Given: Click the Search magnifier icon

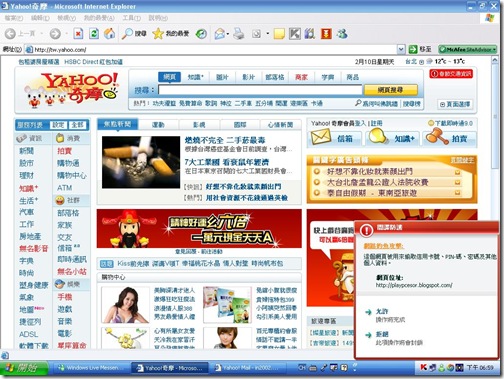Looking at the screenshot, I should point(127,33).
